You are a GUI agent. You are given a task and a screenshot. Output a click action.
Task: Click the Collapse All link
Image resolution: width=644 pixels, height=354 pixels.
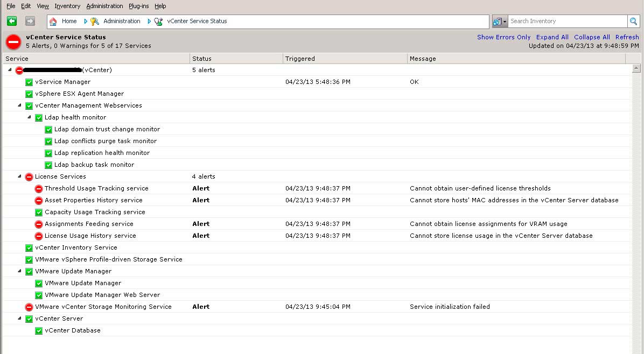[592, 37]
